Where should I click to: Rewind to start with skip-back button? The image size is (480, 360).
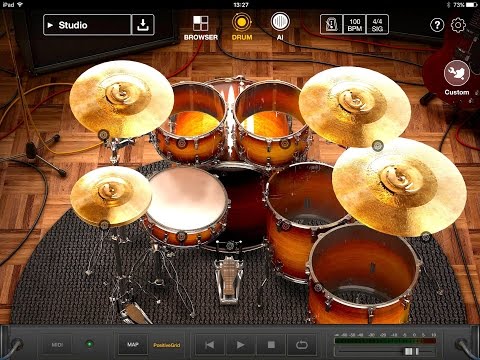pyautogui.click(x=209, y=345)
